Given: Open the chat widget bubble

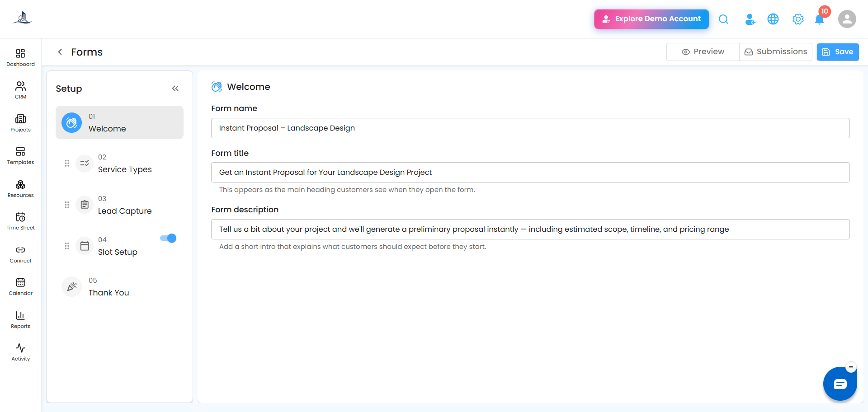Looking at the screenshot, I should tap(840, 384).
